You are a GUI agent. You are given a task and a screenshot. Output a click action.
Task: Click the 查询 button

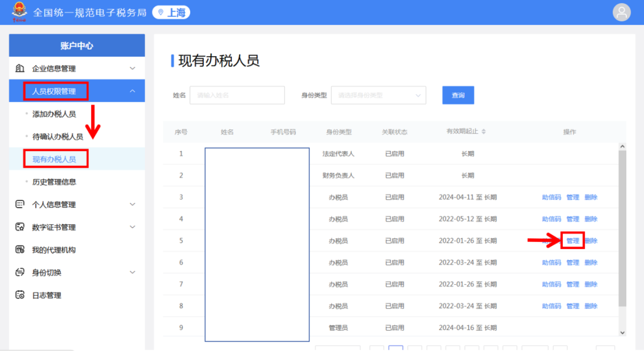point(458,96)
